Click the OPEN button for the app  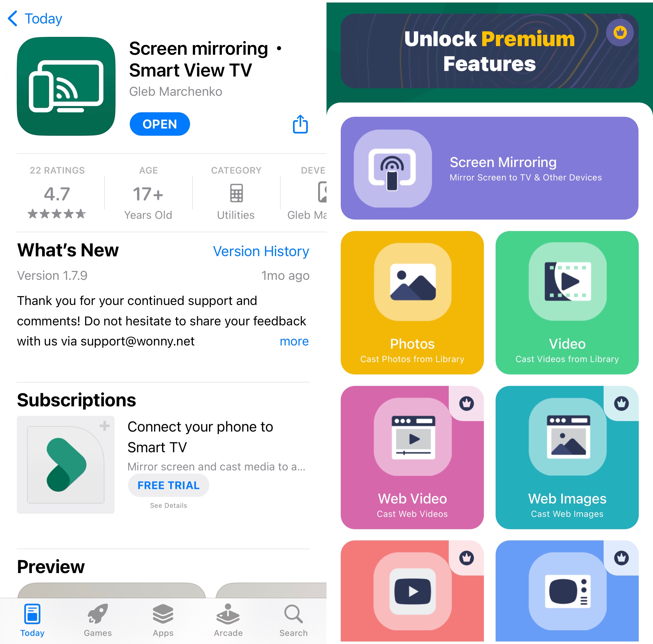[160, 123]
